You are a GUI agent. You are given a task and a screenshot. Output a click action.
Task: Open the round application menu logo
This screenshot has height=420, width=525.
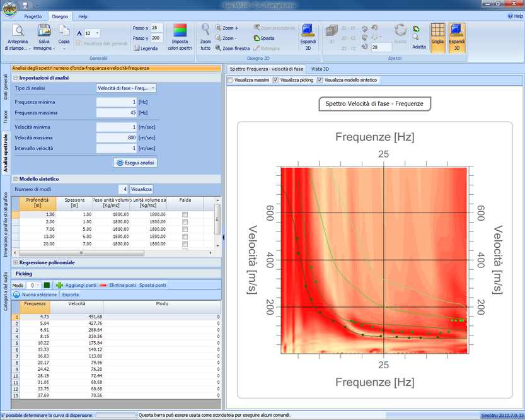tap(9, 8)
